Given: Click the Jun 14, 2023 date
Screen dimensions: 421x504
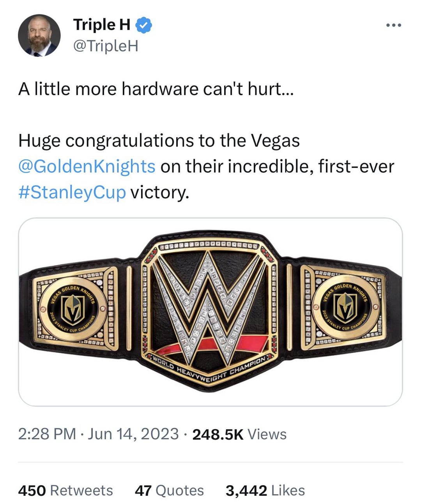Looking at the screenshot, I should click(133, 434).
